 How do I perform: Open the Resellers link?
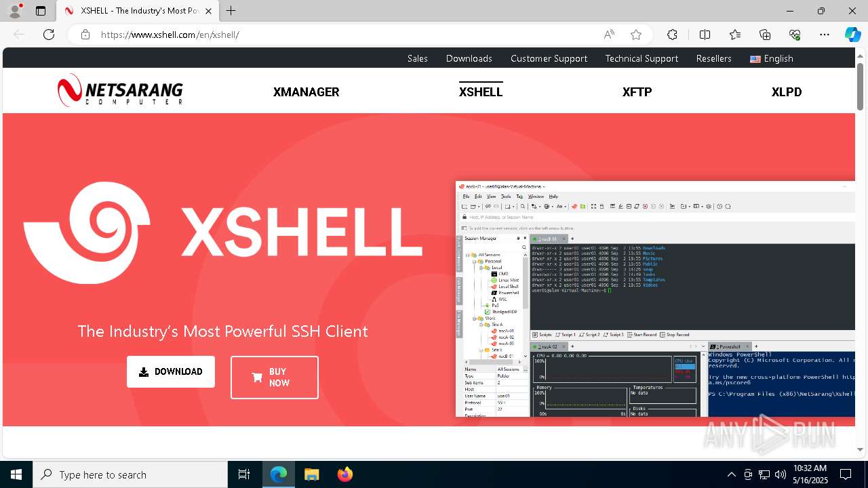(x=714, y=58)
